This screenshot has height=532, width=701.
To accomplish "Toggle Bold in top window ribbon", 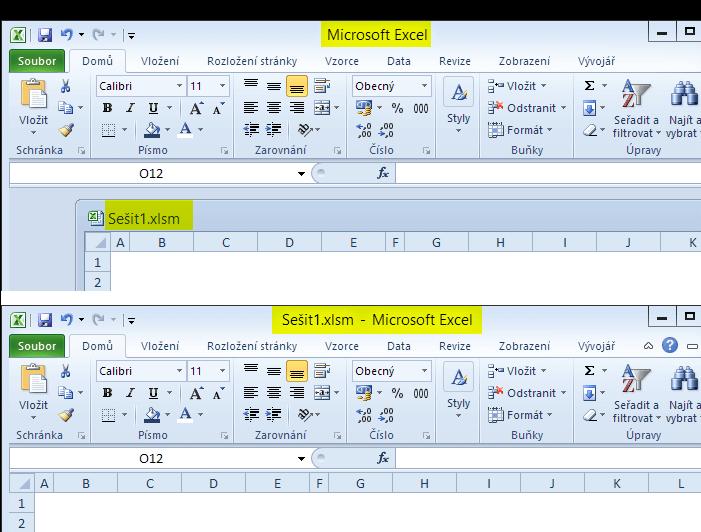I will point(107,108).
